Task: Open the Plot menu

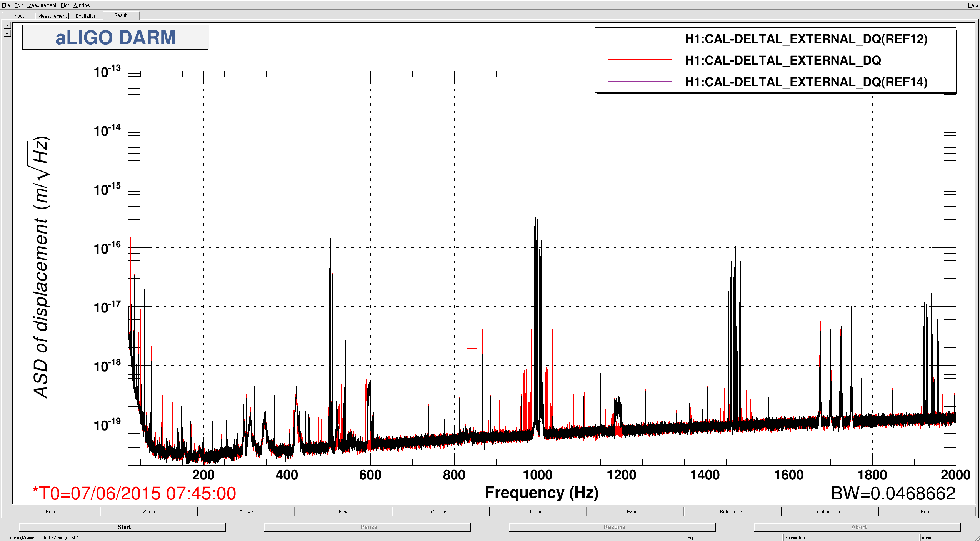Action: (65, 5)
